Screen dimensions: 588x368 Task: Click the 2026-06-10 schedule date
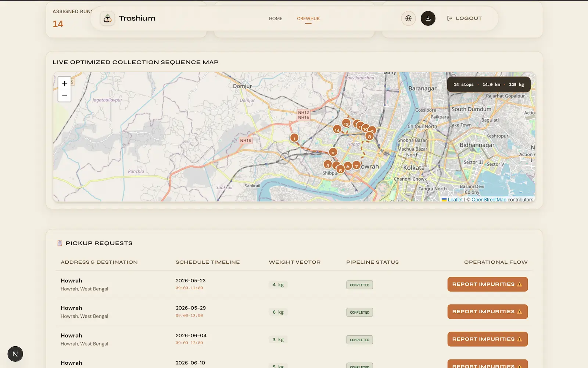(x=190, y=363)
